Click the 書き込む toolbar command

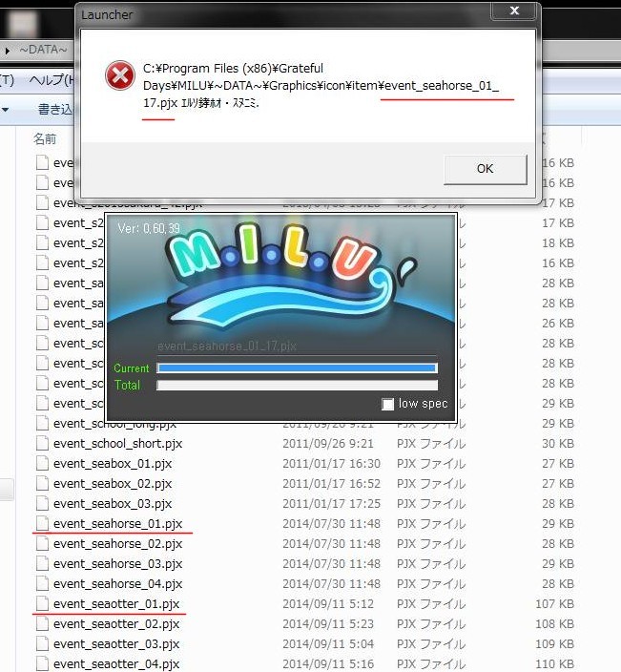click(55, 110)
